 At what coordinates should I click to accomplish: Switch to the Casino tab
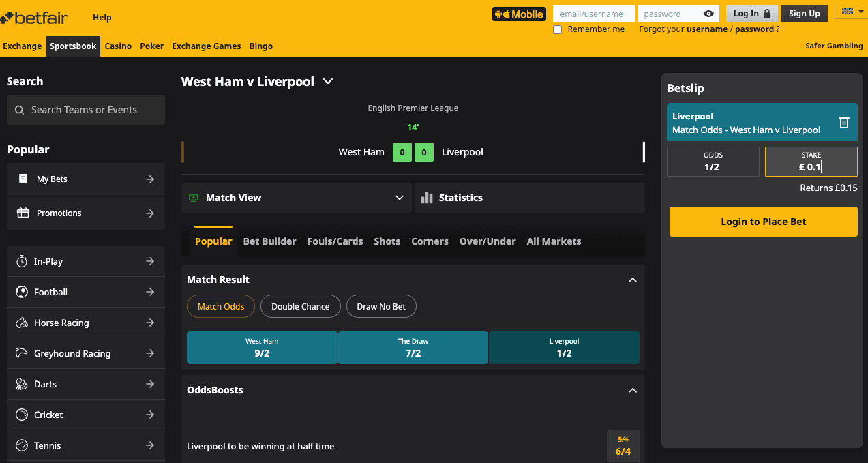tap(118, 46)
